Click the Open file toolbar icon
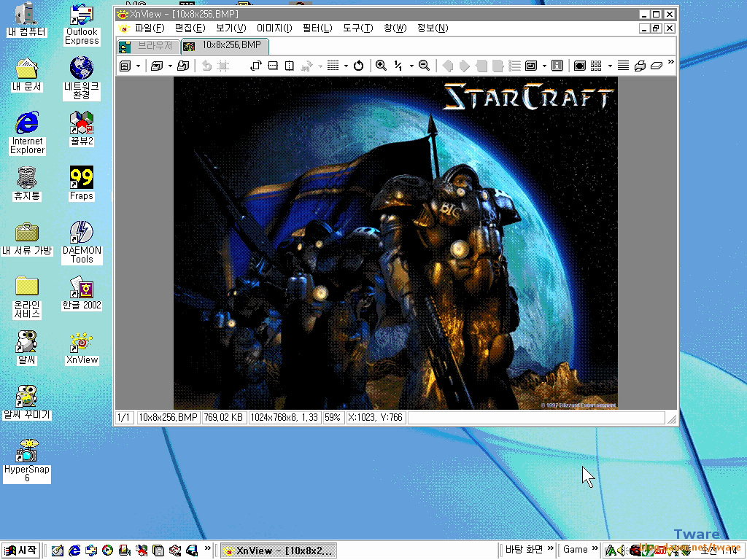This screenshot has width=747, height=560. coord(157,66)
